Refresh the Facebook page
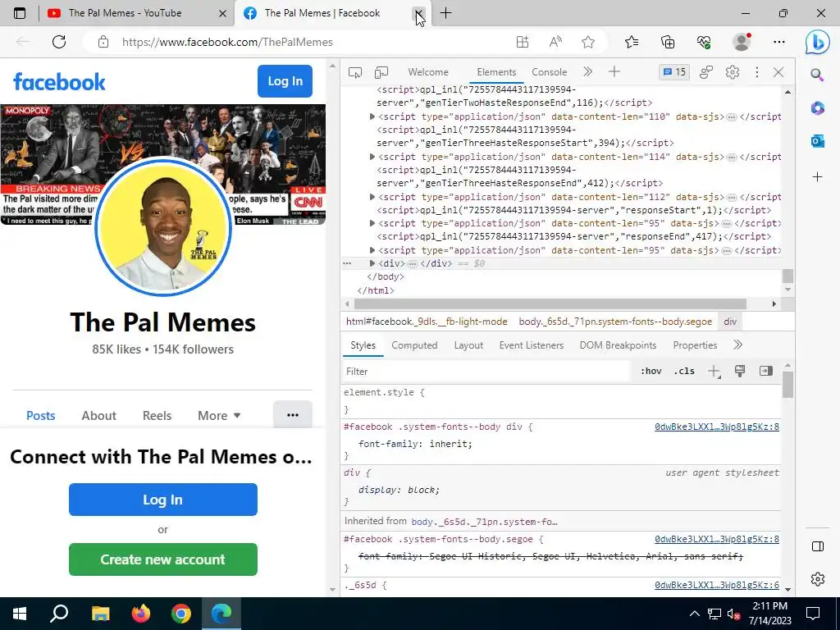Image resolution: width=840 pixels, height=630 pixels. [59, 42]
